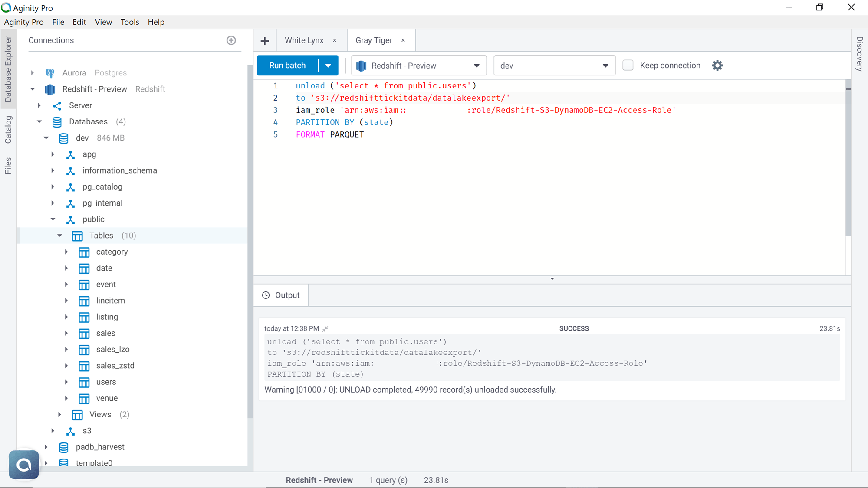Click the expand arrows on the query result entry
The width and height of the screenshot is (868, 488).
pos(325,328)
